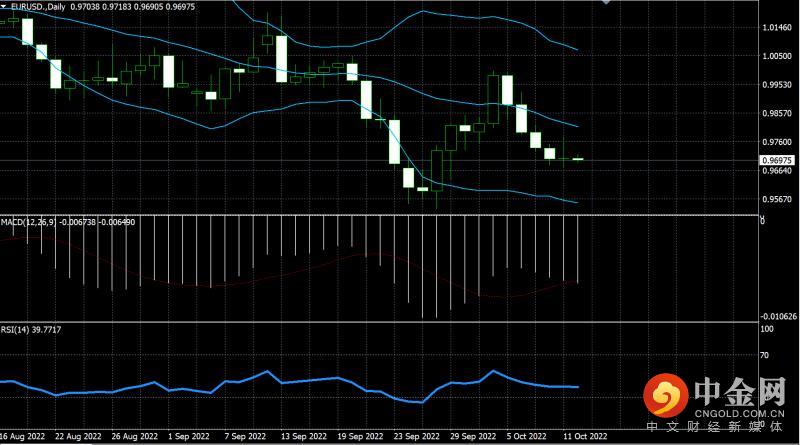Click the small arrow before EURUSD,Daily
The image size is (800, 445).
tap(4, 5)
